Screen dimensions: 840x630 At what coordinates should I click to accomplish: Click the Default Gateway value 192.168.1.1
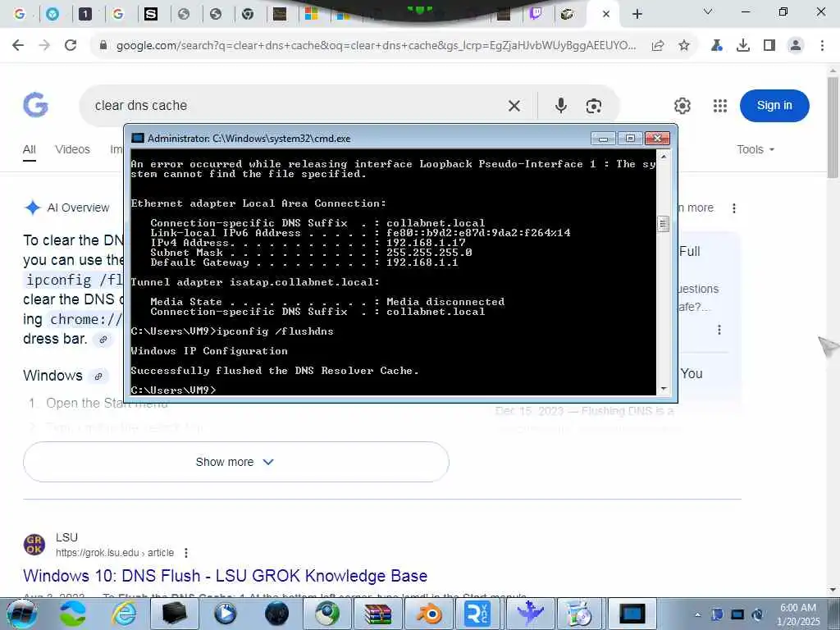[x=422, y=262]
